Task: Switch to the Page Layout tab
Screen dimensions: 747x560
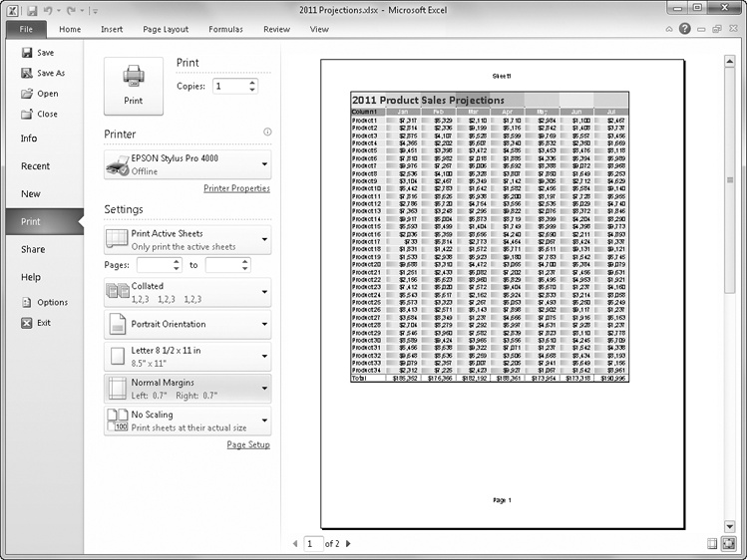Action: [166, 29]
